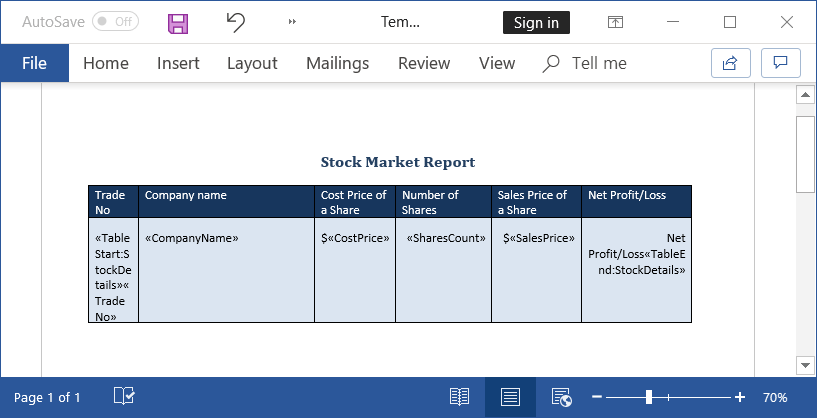This screenshot has width=817, height=418.
Task: Click the Sign in button
Action: click(x=536, y=22)
